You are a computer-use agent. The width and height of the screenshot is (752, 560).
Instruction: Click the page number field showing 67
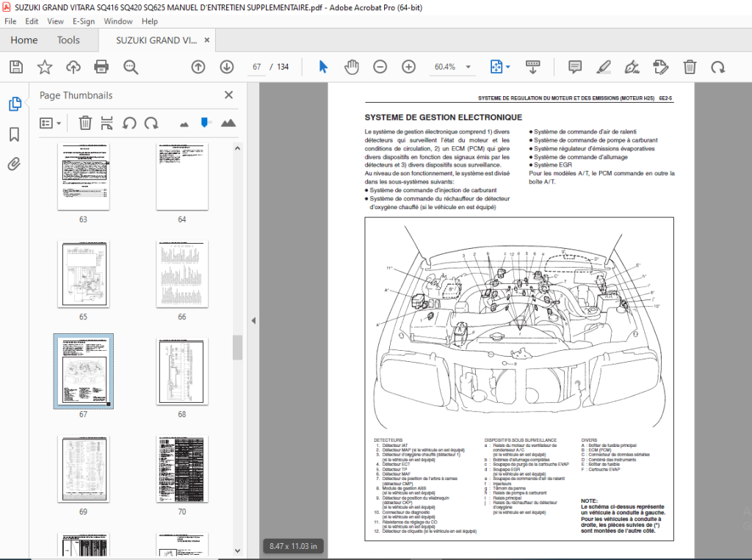point(257,67)
